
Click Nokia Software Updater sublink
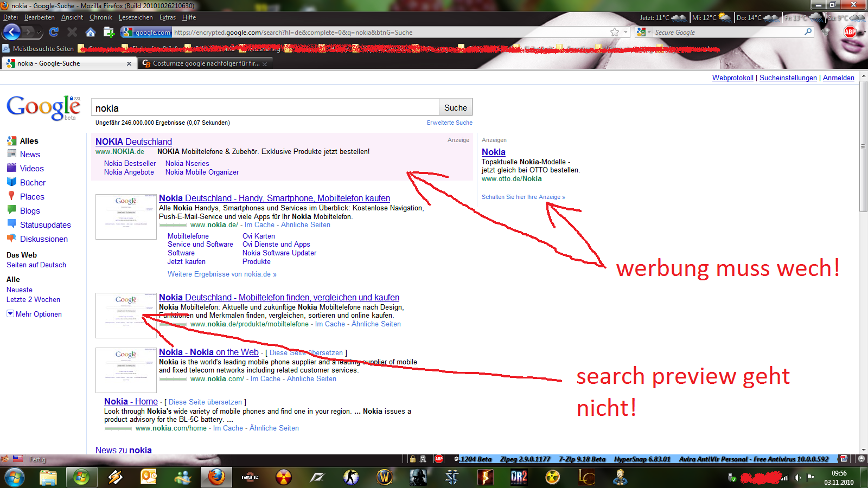[x=279, y=253]
